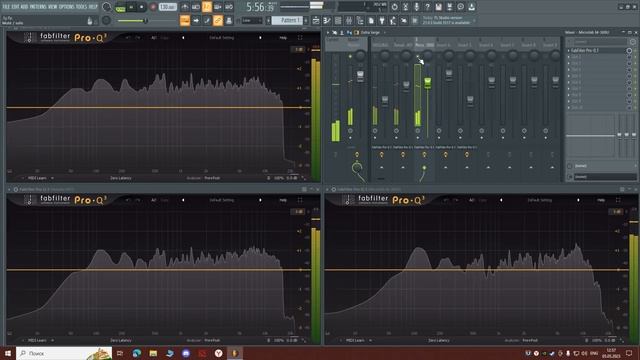Click the plus button right of Pattern 1
640x360 pixels.
[x=306, y=20]
